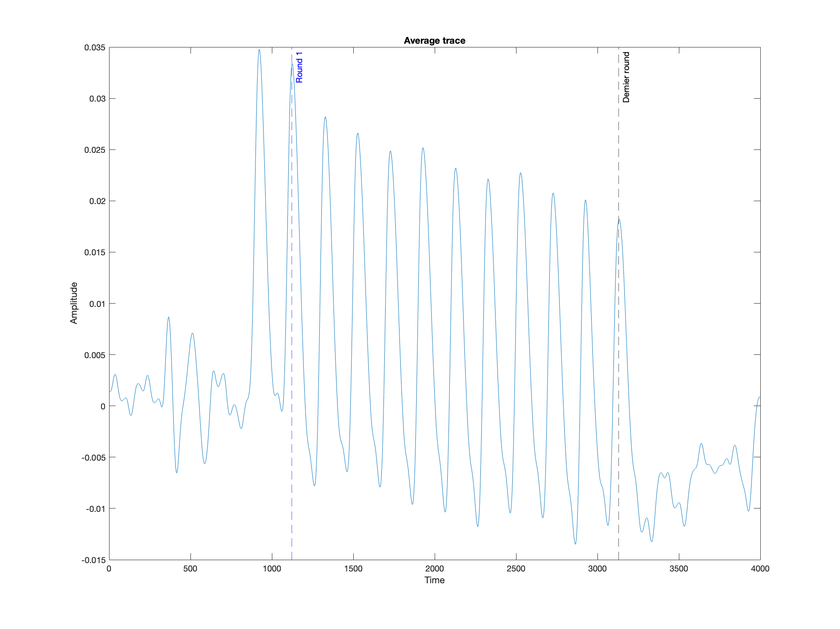
Task: Click the tallest peak of the trace
Action: pyautogui.click(x=259, y=50)
